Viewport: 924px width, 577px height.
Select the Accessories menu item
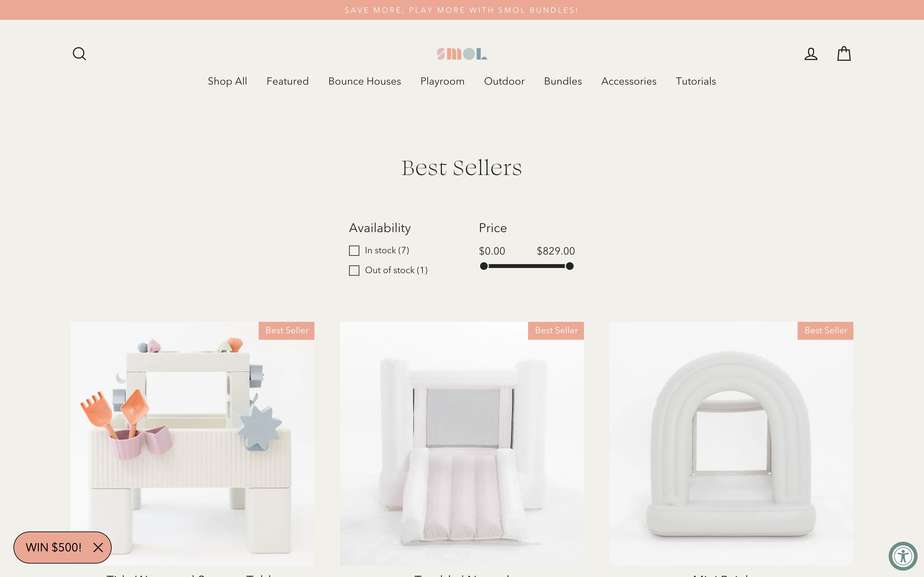coord(629,81)
